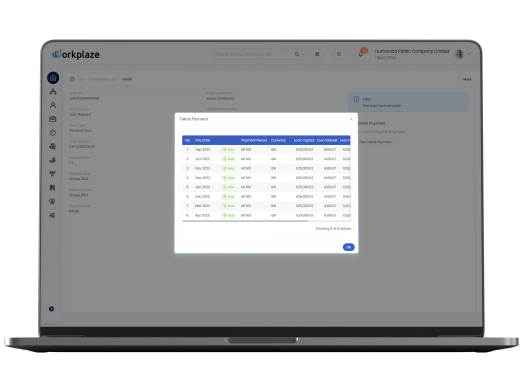This screenshot has width=522, height=392.
Task: Open the organization chart sidebar icon
Action: (x=53, y=92)
